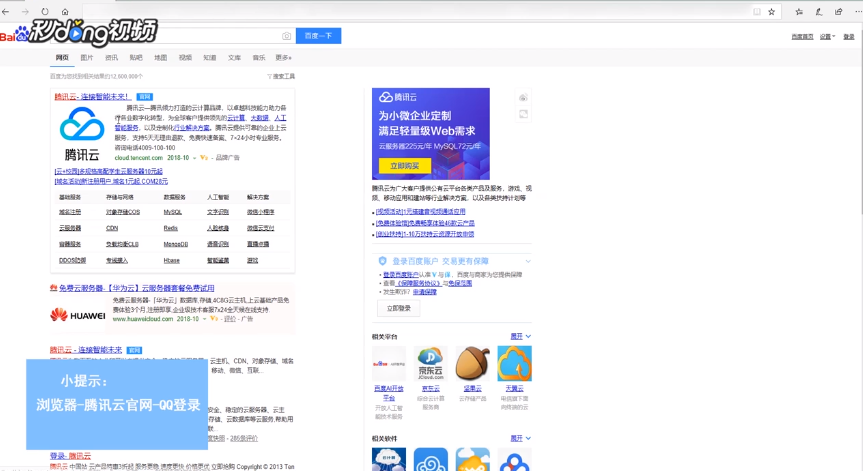Add page to favorites with star icon
The image size is (863, 471).
click(x=772, y=12)
